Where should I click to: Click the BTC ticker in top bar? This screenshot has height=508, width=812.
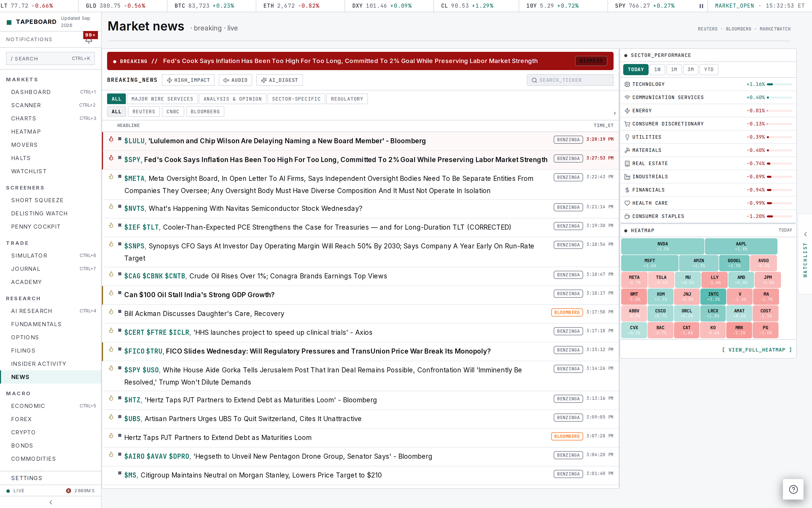coord(204,6)
